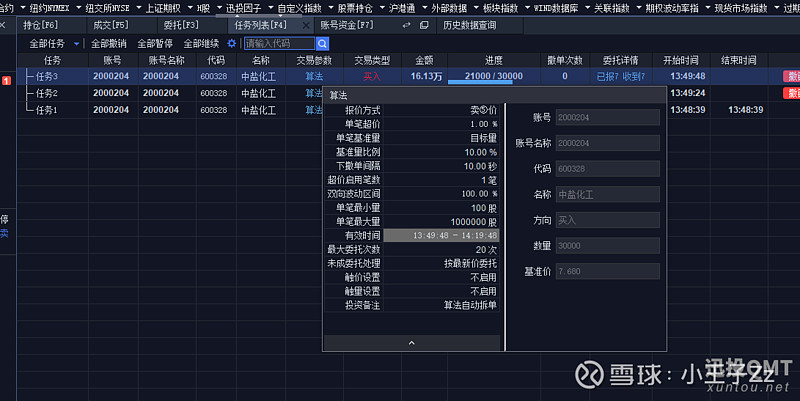Click the red cancel button on the 任务2 row

[791, 93]
